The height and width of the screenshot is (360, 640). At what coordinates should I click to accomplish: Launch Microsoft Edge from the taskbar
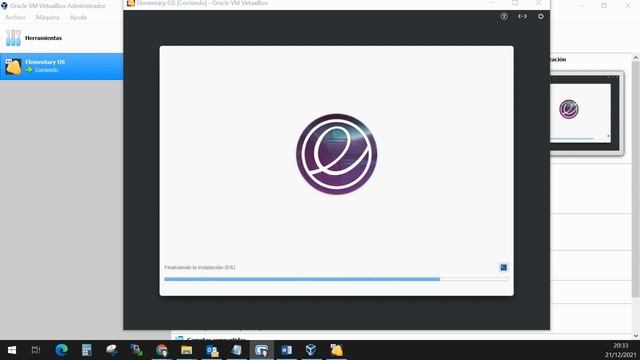(x=62, y=350)
